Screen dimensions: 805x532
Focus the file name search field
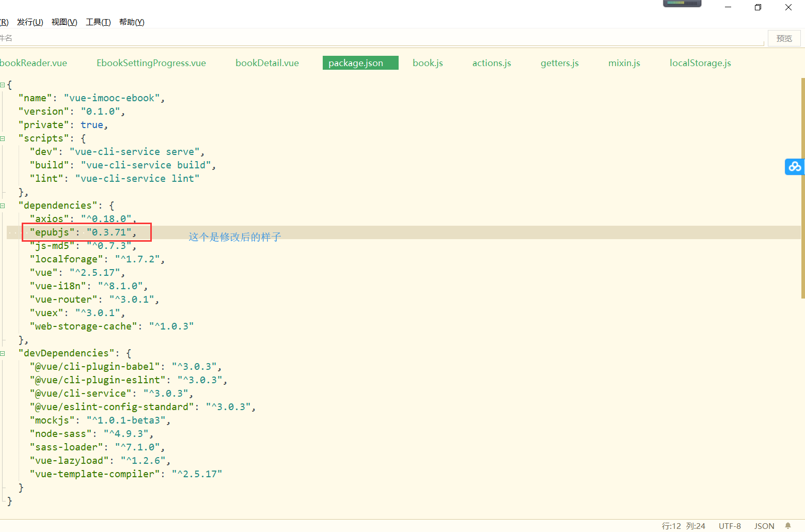tap(382, 38)
